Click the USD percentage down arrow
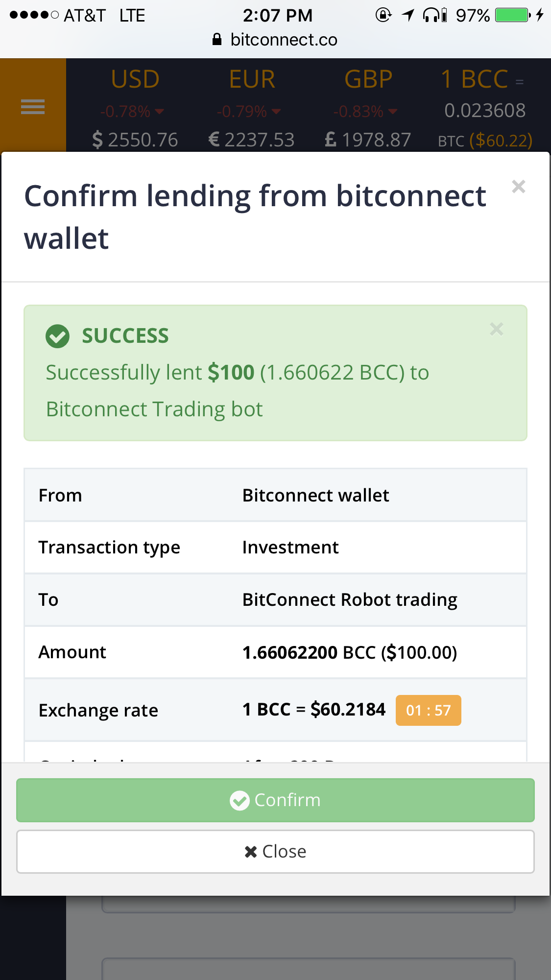 (x=159, y=112)
